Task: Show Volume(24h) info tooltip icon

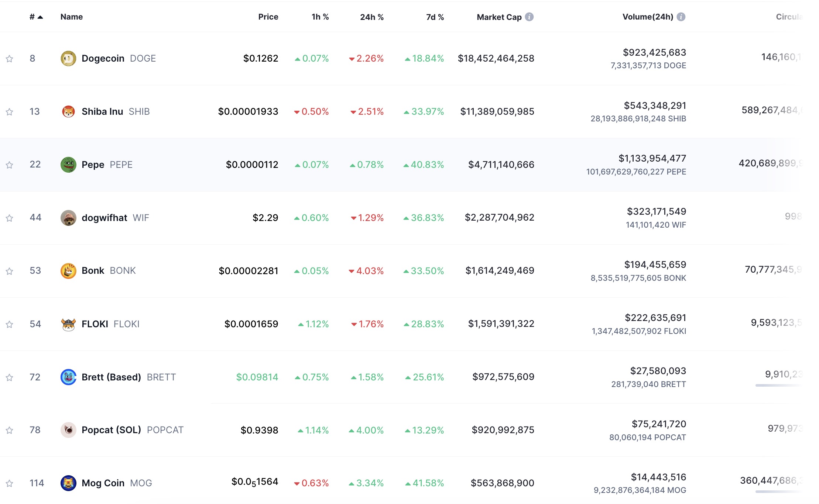Action: (x=681, y=17)
